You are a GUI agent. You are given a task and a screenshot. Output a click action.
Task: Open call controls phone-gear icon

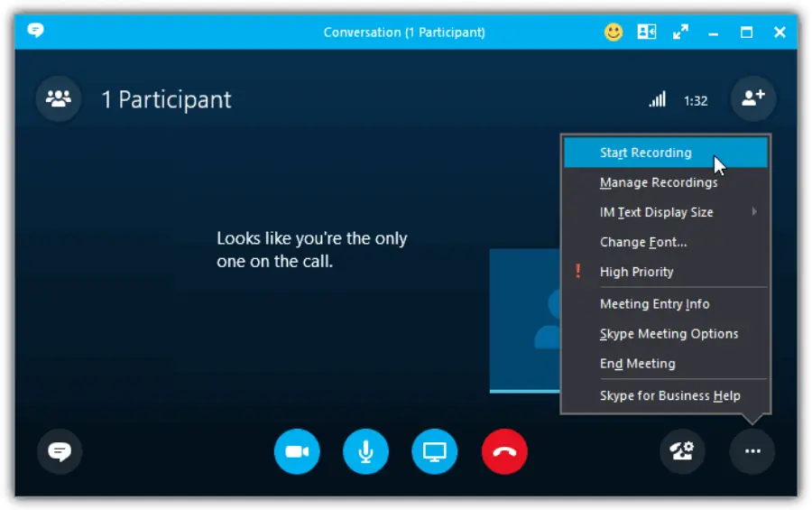[683, 451]
